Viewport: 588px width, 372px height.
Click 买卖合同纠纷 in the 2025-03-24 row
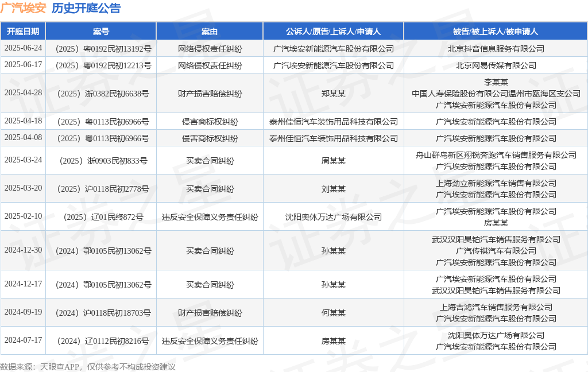tap(210, 161)
